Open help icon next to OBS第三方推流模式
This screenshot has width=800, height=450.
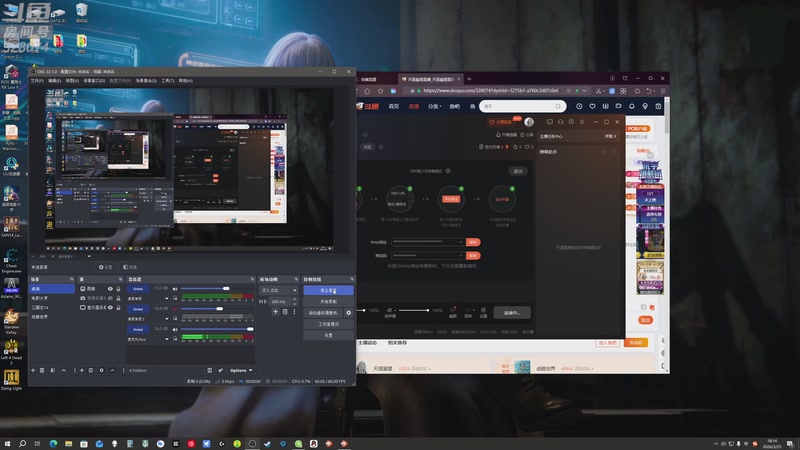tap(448, 171)
